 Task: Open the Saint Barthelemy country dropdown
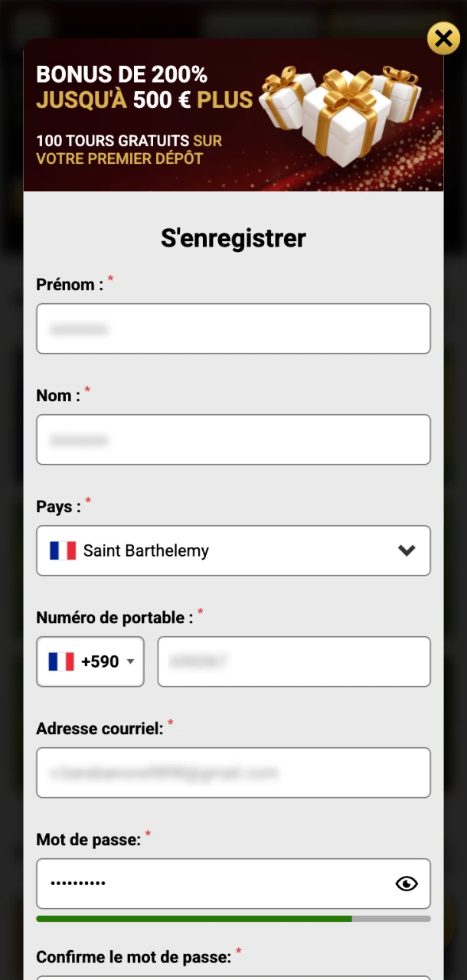pyautogui.click(x=233, y=550)
